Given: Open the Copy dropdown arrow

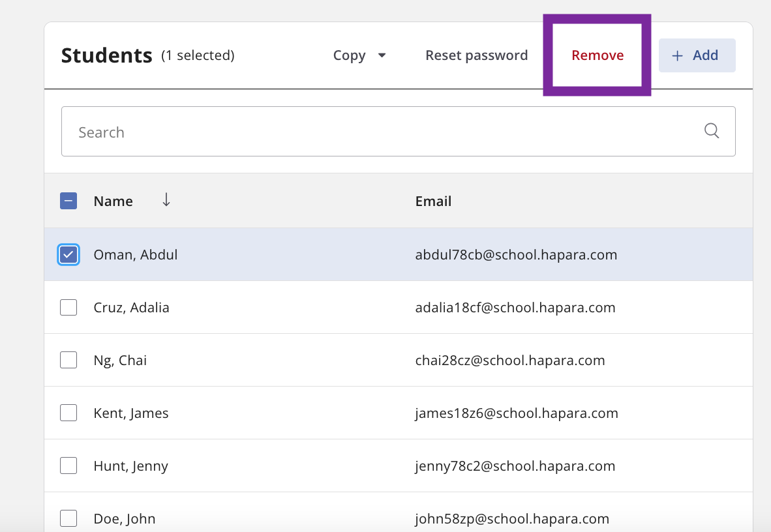Looking at the screenshot, I should tap(382, 55).
